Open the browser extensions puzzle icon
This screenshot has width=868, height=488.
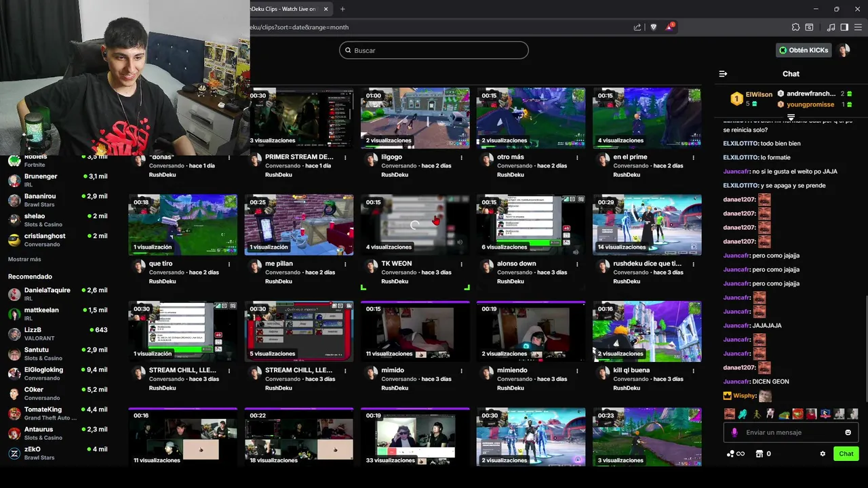[x=795, y=27]
